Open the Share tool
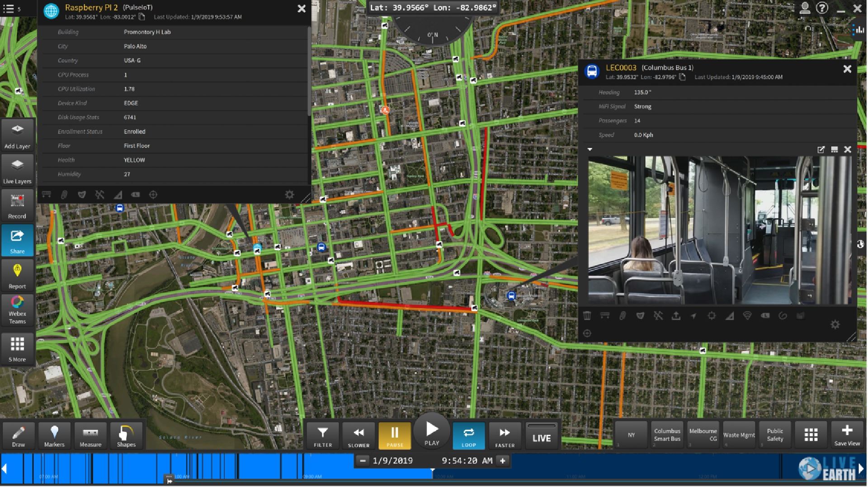Image resolution: width=868 pixels, height=488 pixels. (17, 240)
